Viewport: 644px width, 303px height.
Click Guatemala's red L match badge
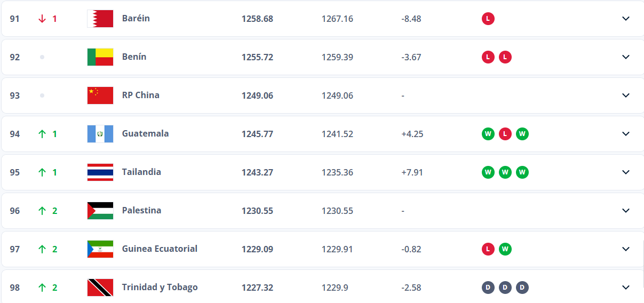click(505, 134)
